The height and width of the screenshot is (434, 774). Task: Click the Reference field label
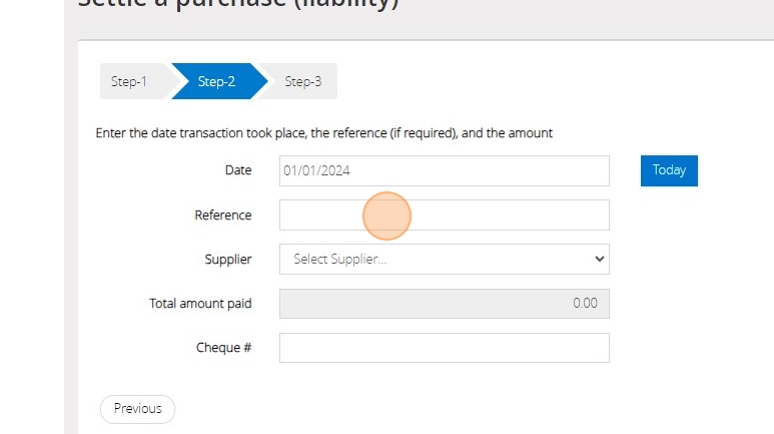223,215
